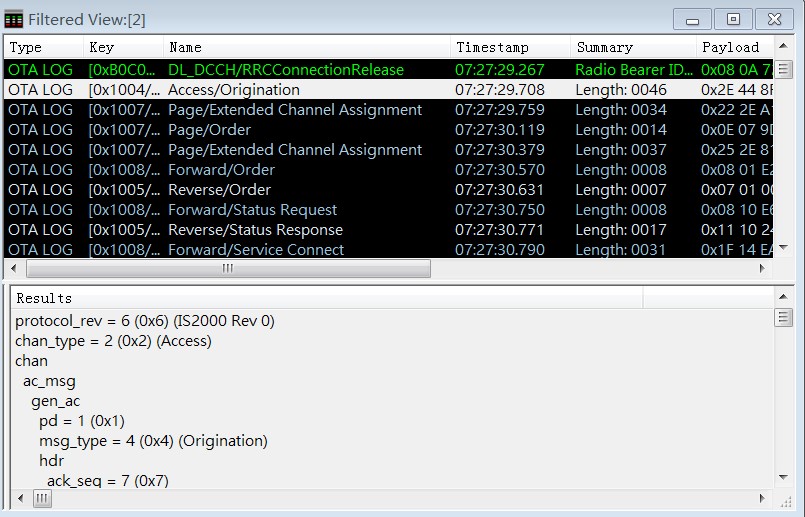805x517 pixels.
Task: Click timestamp 07:27:29.267
Action: click(x=500, y=69)
